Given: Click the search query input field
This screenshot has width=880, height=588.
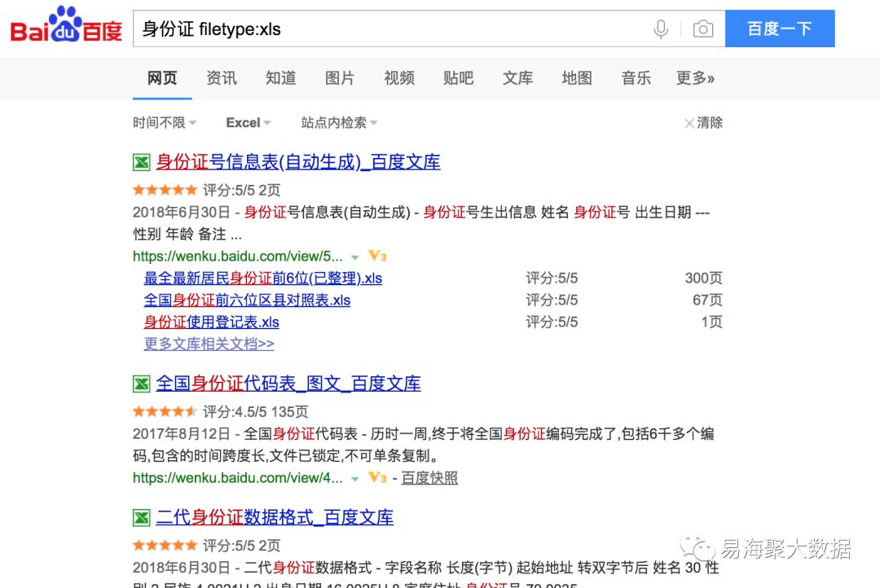Looking at the screenshot, I should click(x=393, y=29).
